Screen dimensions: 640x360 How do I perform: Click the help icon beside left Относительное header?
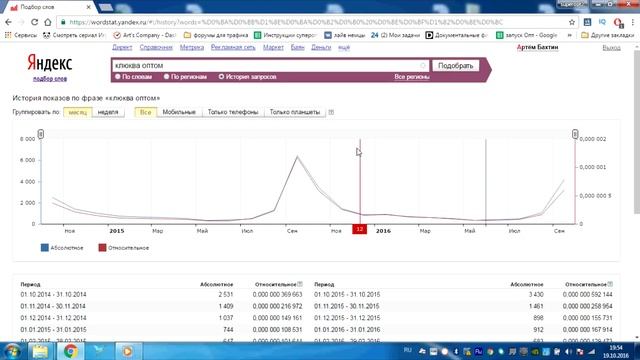point(300,284)
